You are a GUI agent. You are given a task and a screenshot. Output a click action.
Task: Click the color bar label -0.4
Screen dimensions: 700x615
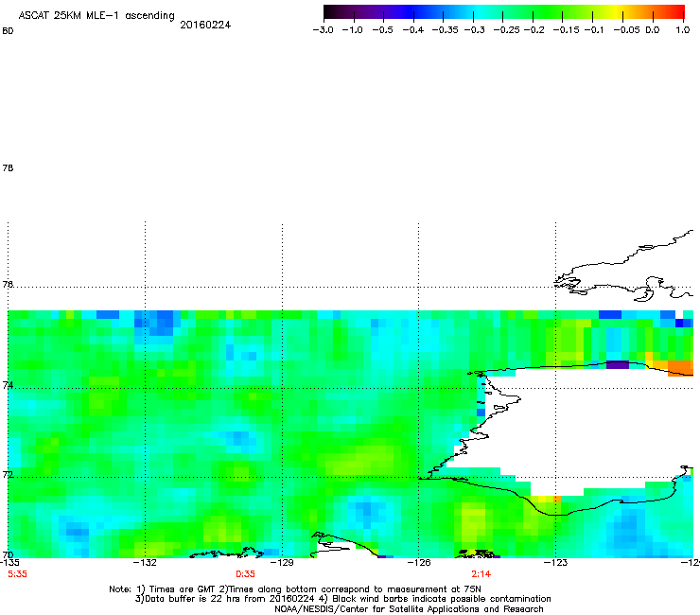413,30
